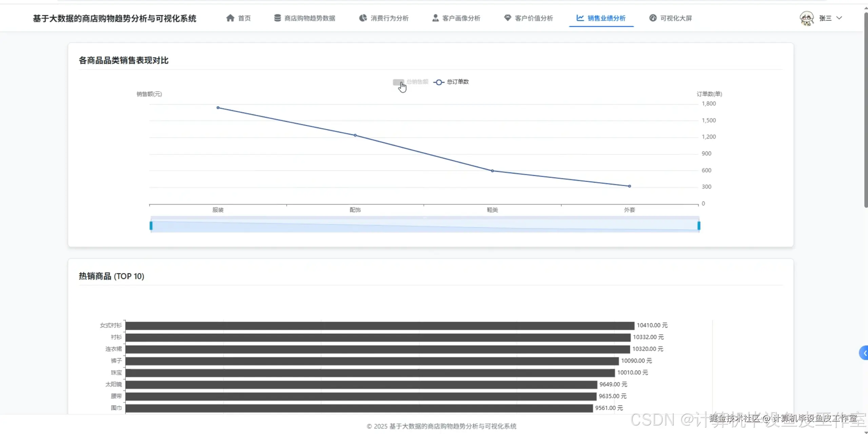Screen dimensions: 868x434
Task: Switch to the 消费行为分析 tab
Action: [389, 18]
